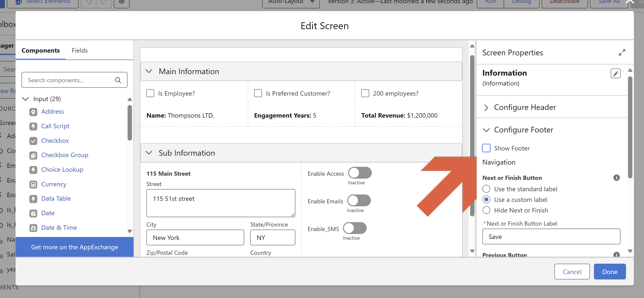Click the expand icon on Screen Properties panel
Image resolution: width=644 pixels, height=298 pixels.
pos(622,52)
